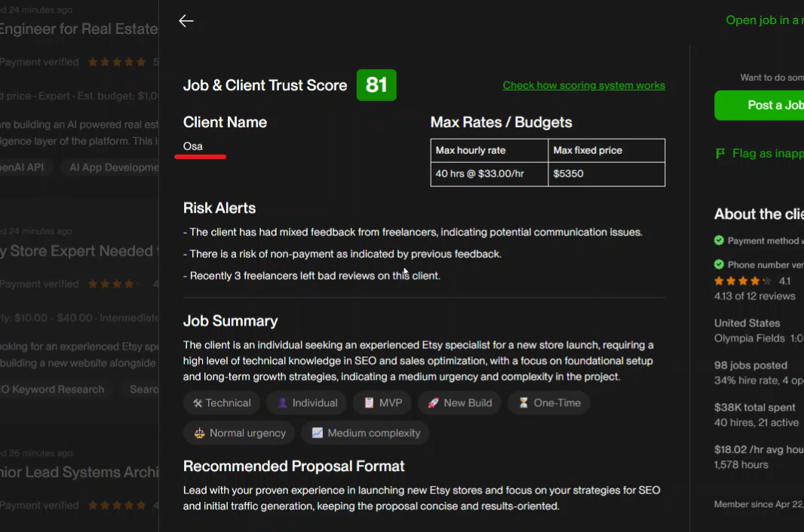804x532 pixels.
Task: Click the AI App Development skill tag
Action: 112,167
